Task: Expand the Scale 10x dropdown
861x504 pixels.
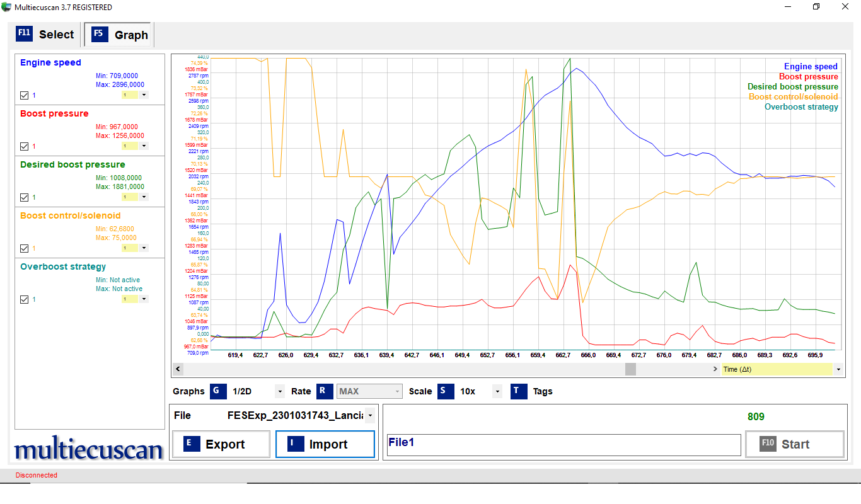Action: point(497,391)
